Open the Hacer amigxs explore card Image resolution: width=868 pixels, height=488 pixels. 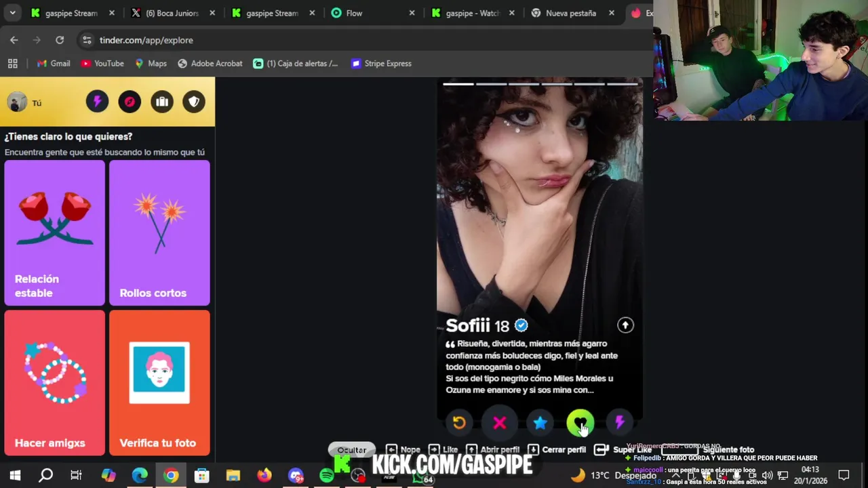[55, 382]
